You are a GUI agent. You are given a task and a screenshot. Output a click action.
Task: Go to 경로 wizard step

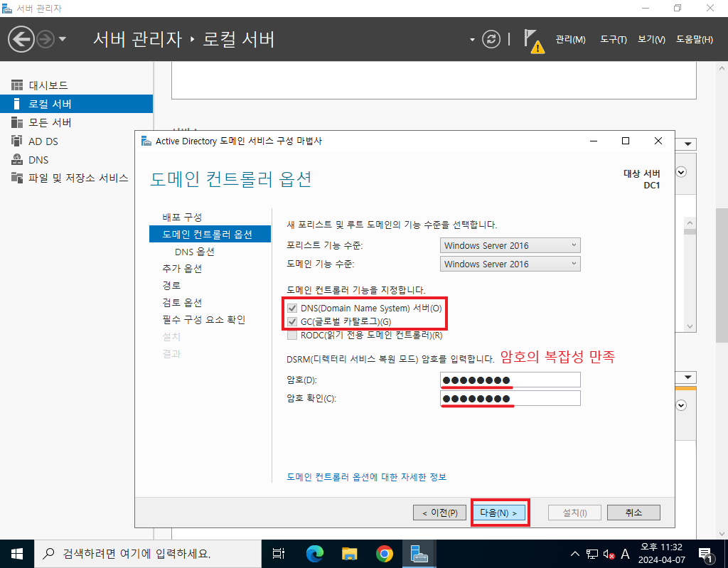point(171,285)
